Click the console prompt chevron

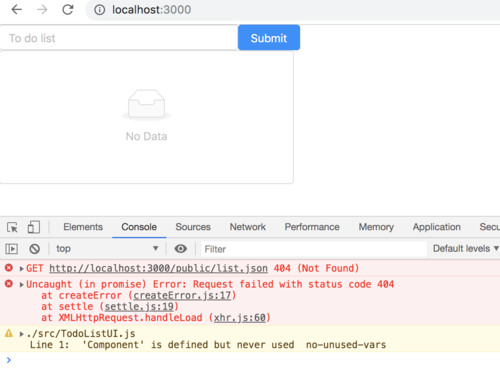pos(9,360)
